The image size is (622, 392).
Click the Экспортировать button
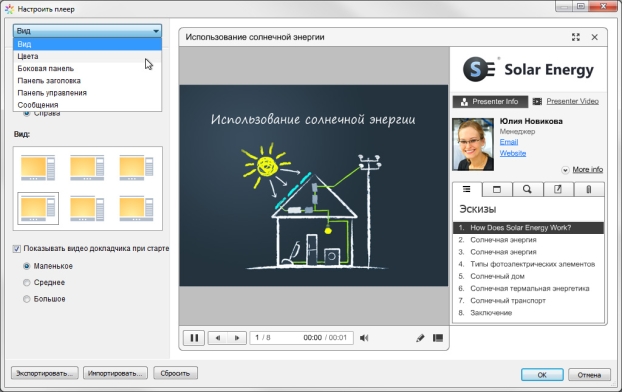[x=44, y=373]
